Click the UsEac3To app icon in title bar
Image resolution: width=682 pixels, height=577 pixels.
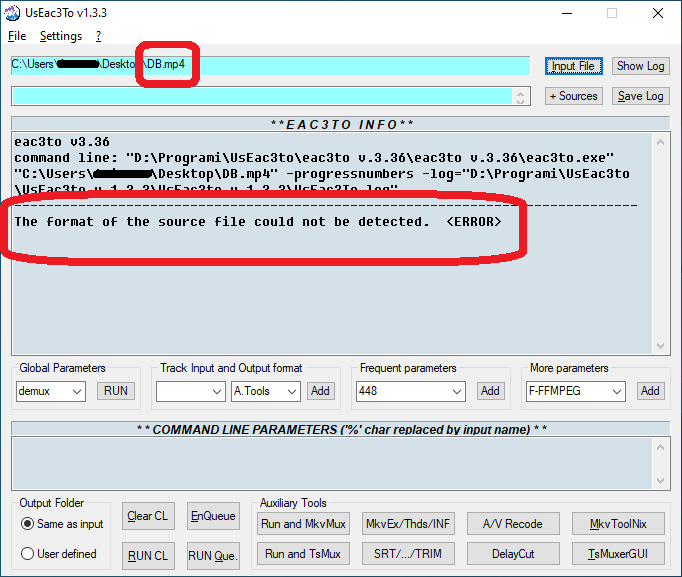point(12,13)
